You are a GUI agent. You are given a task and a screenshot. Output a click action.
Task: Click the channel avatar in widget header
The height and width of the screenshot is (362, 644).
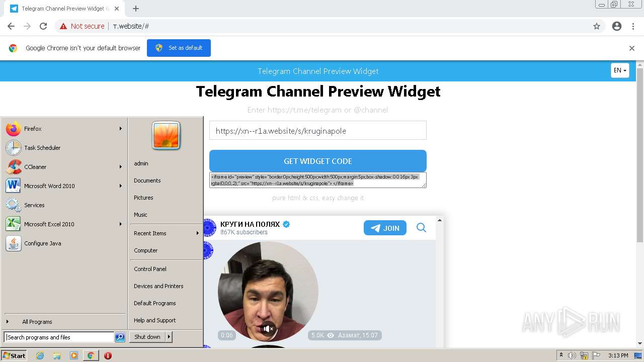click(209, 228)
